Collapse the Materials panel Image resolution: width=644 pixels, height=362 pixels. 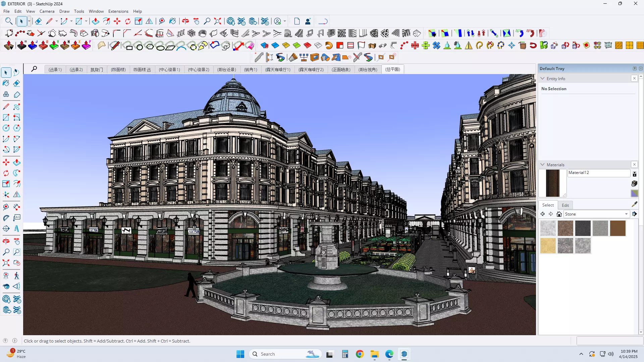(543, 165)
